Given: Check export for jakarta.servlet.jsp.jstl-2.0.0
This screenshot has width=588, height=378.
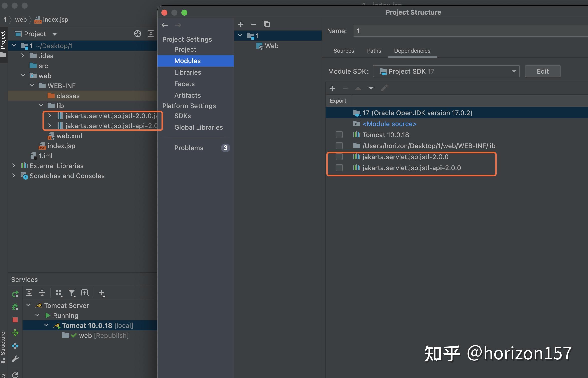Looking at the screenshot, I should pos(339,157).
